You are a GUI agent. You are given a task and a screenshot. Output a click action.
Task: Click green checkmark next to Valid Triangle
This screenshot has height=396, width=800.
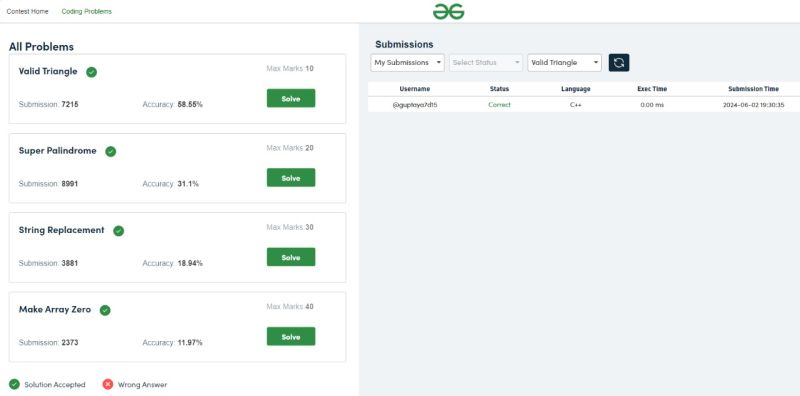click(x=91, y=72)
